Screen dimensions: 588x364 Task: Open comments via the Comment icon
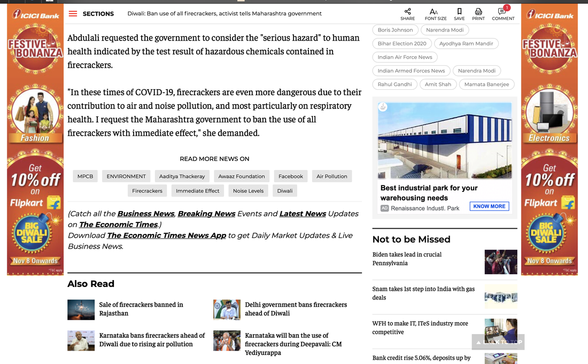pyautogui.click(x=502, y=11)
